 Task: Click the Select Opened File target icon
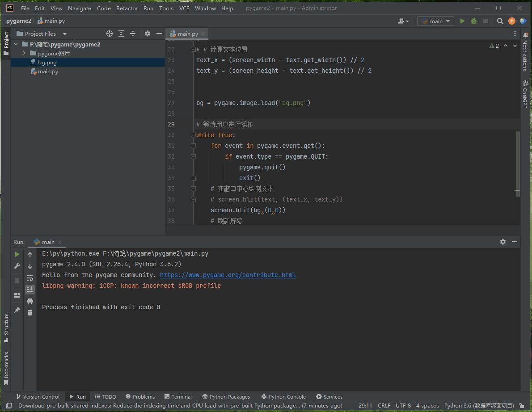coord(110,34)
